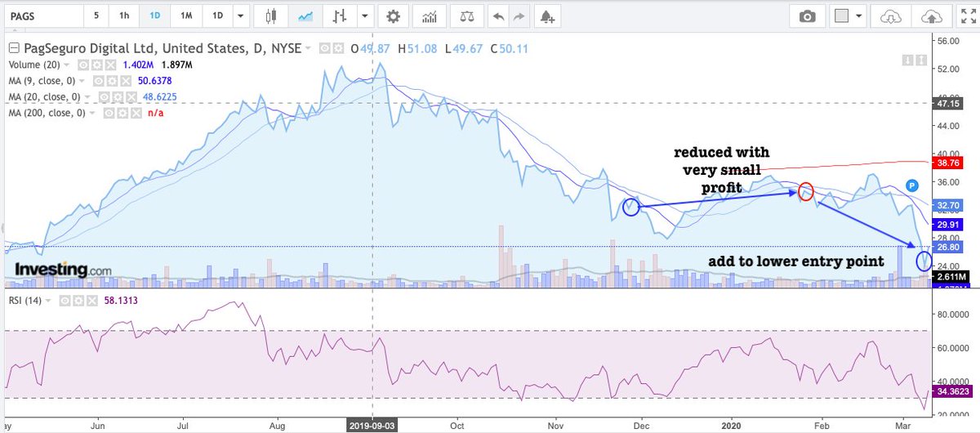This screenshot has width=980, height=433.
Task: Select the second 1D timeframe button
Action: (x=217, y=16)
